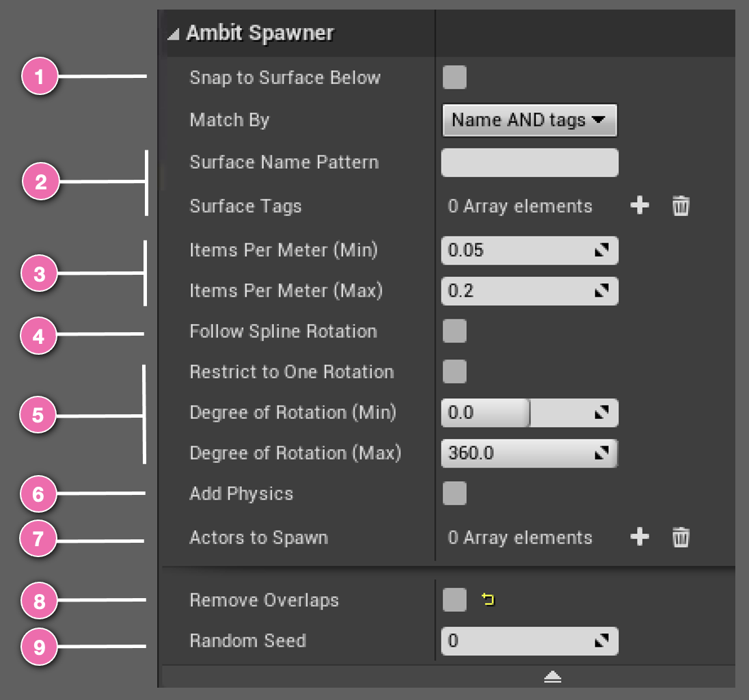Click the Items Per Meter (Max) value field

(529, 291)
